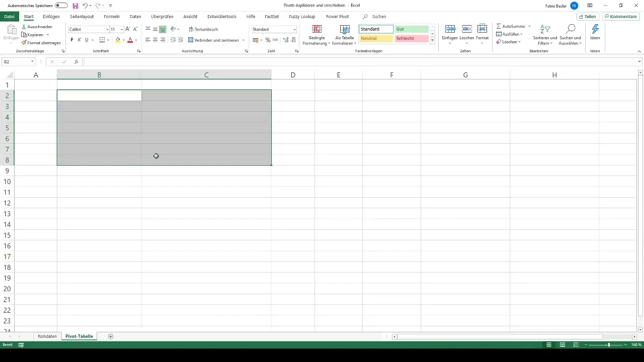644x362 pixels.
Task: Expand the cell styles gallery
Action: (433, 40)
